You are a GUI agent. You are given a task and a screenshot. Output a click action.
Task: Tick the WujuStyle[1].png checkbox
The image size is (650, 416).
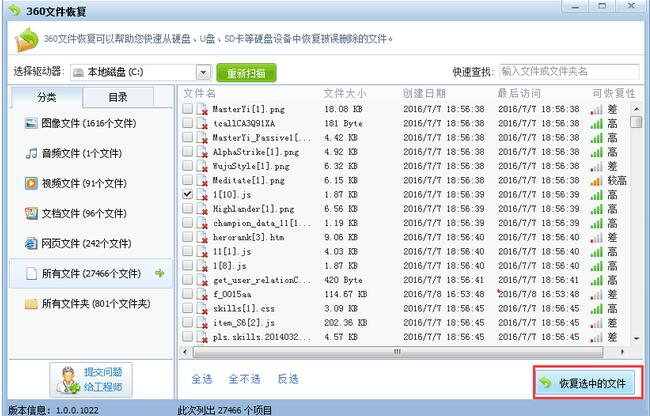coord(187,165)
